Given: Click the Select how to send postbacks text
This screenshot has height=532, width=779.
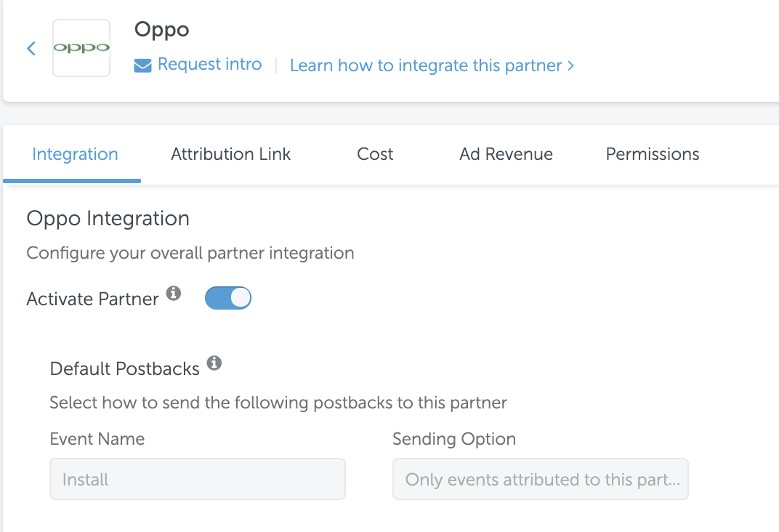Looking at the screenshot, I should point(278,403).
